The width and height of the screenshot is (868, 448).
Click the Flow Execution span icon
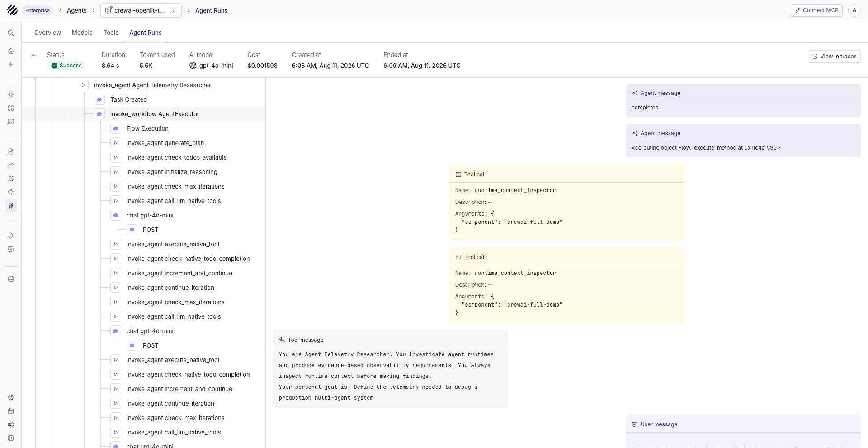[116, 128]
